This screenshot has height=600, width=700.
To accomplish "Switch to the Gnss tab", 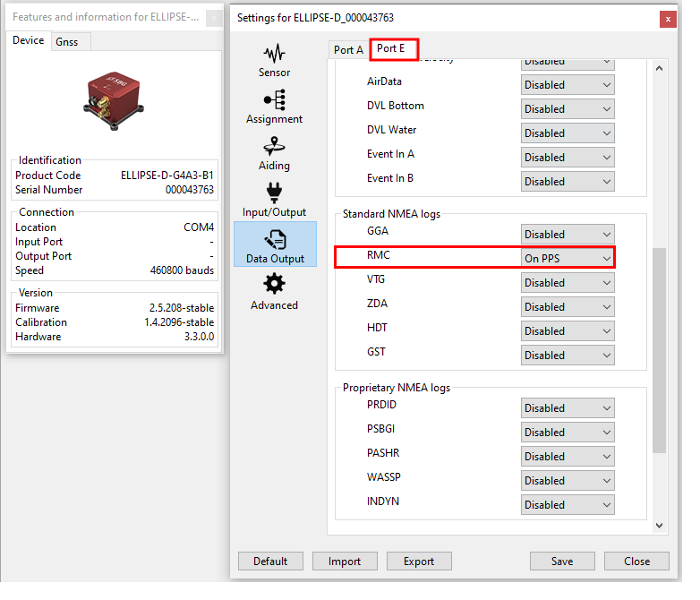I will 66,42.
